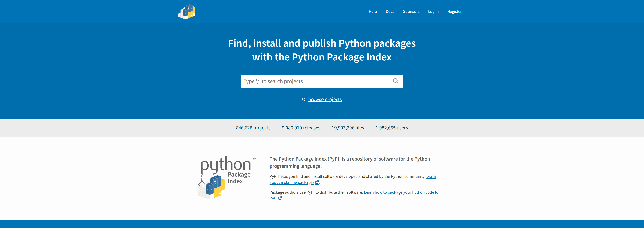Open the Docs menu item
The image size is (644, 228).
390,12
